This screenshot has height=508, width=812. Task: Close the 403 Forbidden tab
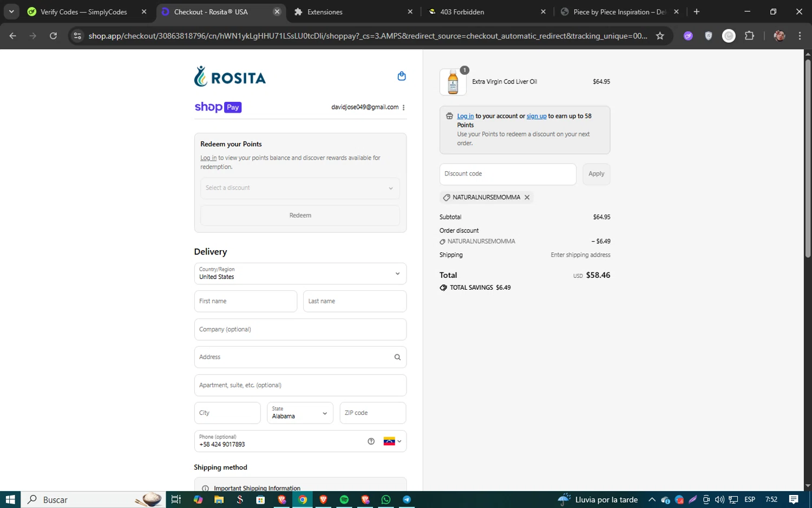pos(543,11)
